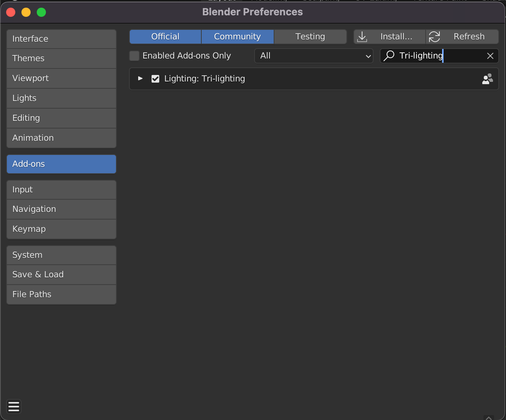The height and width of the screenshot is (420, 506).
Task: Toggle the Community add-ons filter
Action: click(238, 37)
